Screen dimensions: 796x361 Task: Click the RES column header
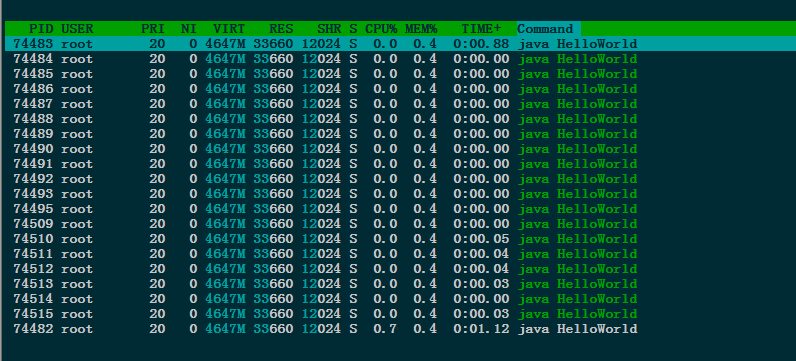tap(281, 29)
